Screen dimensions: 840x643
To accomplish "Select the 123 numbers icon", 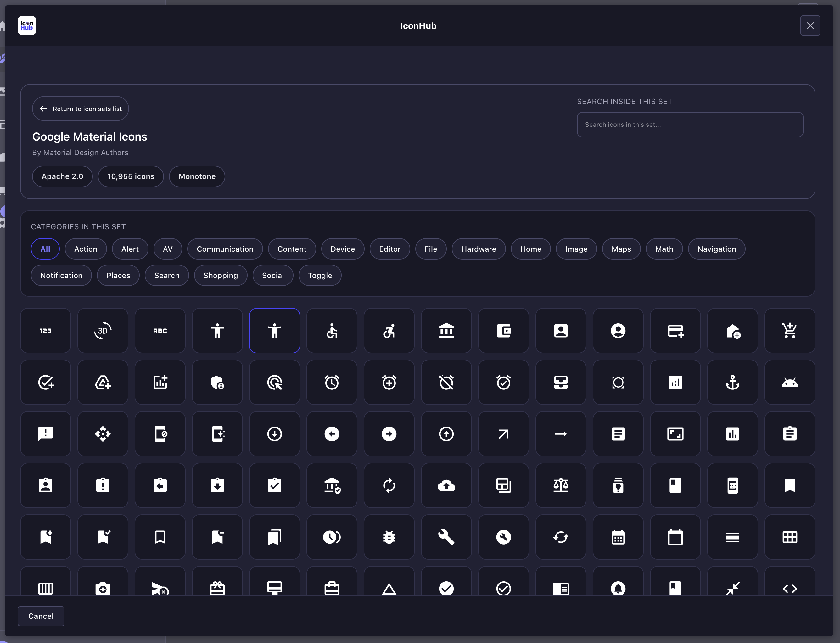I will click(46, 331).
